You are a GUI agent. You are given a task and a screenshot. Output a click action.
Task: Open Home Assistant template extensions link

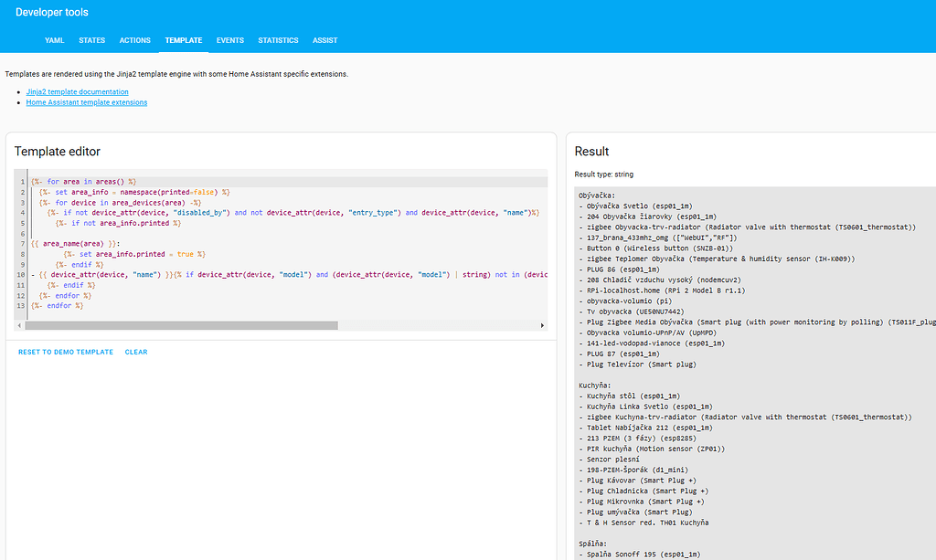tap(86, 102)
